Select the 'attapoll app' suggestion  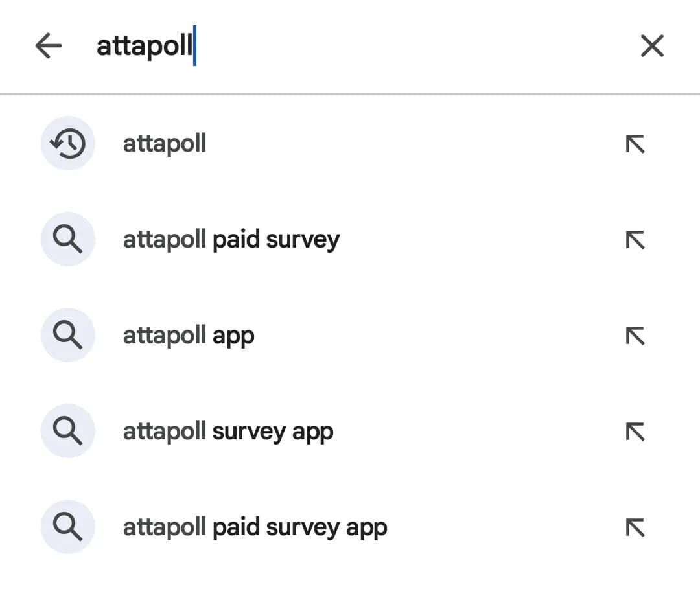pos(188,336)
